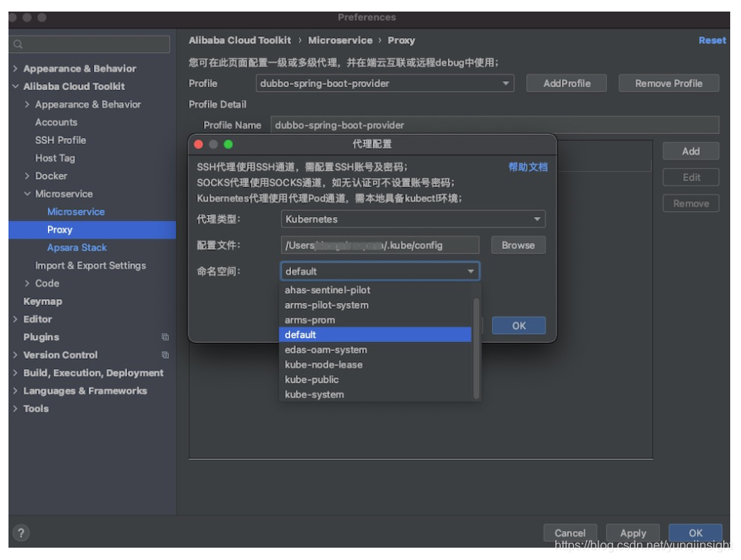Click the Add button beside the proxy list
The image size is (741, 560).
click(691, 151)
